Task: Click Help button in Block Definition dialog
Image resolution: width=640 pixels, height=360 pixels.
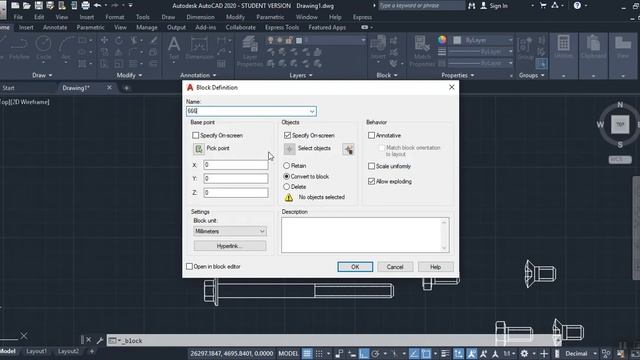Action: pyautogui.click(x=436, y=267)
